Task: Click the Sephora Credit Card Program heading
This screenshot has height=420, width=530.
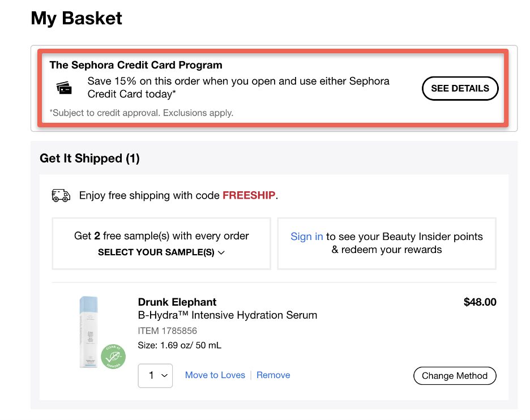Action: [136, 65]
